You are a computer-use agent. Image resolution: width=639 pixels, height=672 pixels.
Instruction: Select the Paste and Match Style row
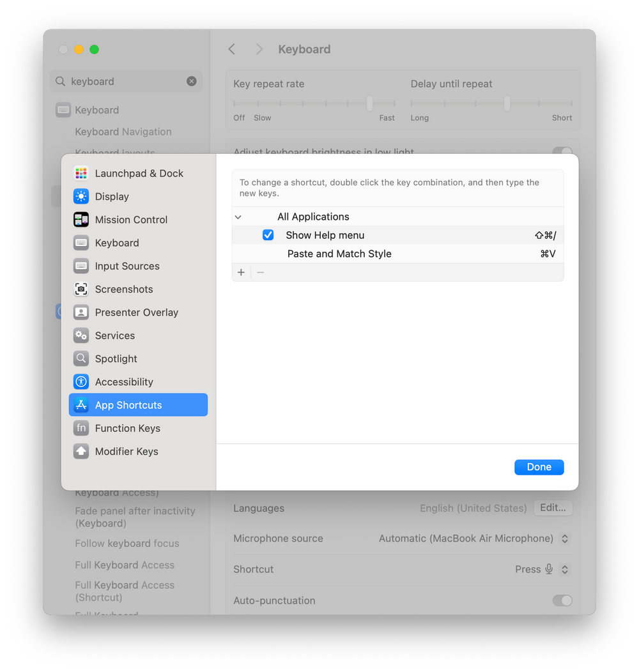coord(397,254)
